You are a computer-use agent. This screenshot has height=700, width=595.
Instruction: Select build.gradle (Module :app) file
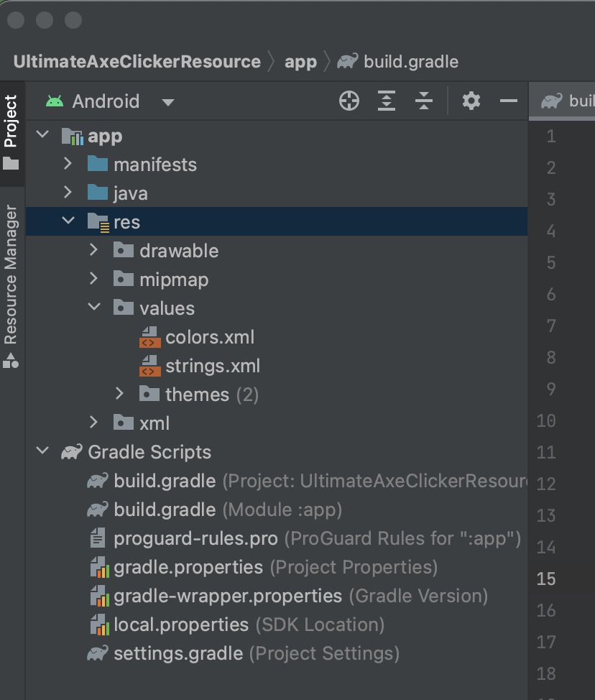(x=228, y=510)
